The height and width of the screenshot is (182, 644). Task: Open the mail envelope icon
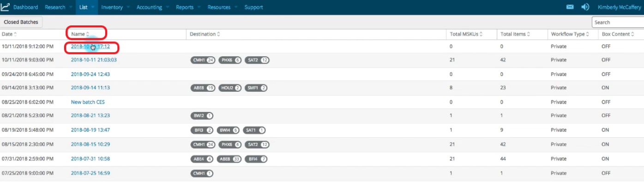(x=570, y=7)
